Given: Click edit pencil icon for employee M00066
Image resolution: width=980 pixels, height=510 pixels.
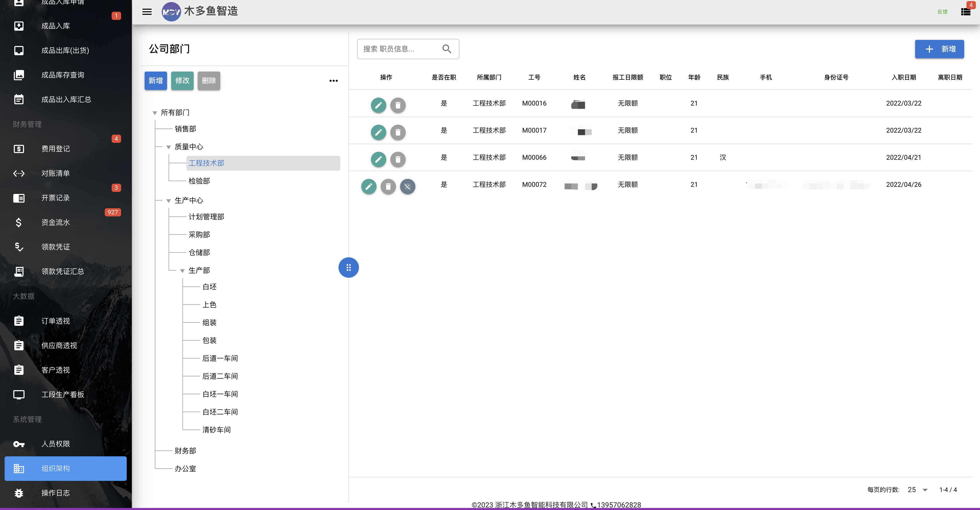Looking at the screenshot, I should [x=378, y=159].
